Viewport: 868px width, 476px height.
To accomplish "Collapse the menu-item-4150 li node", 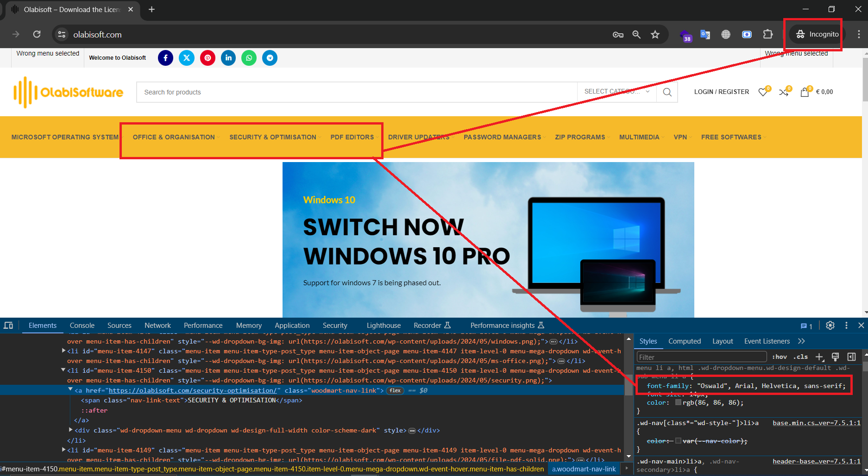I will (63, 370).
